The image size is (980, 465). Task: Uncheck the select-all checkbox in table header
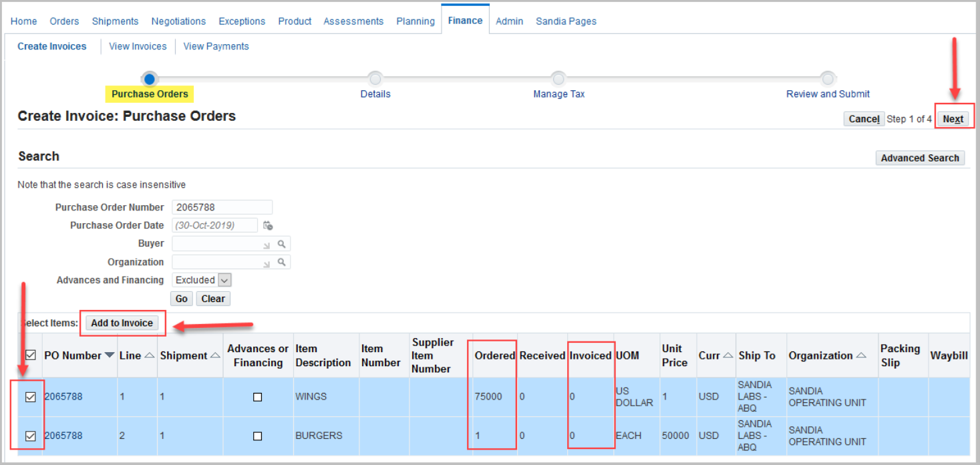(29, 355)
